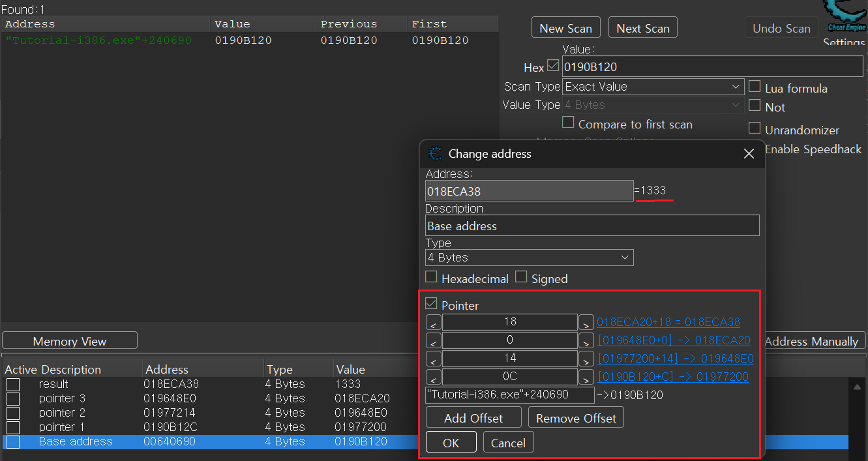The width and height of the screenshot is (868, 461).
Task: Close the Change address dialog
Action: (x=749, y=154)
